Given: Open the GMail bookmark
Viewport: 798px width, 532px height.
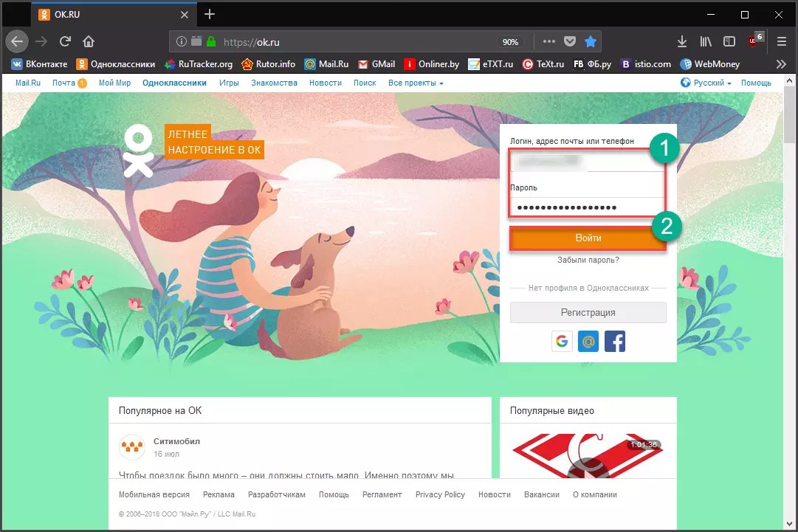Looking at the screenshot, I should 376,64.
